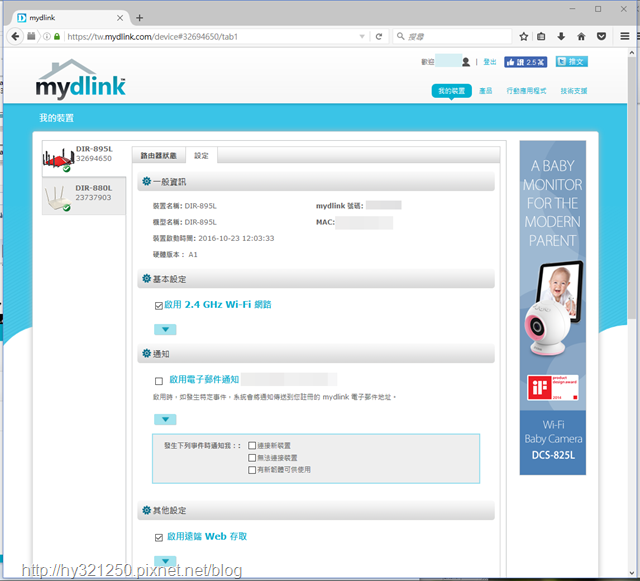Collapse the email notification options arrow
The width and height of the screenshot is (640, 581).
[165, 419]
